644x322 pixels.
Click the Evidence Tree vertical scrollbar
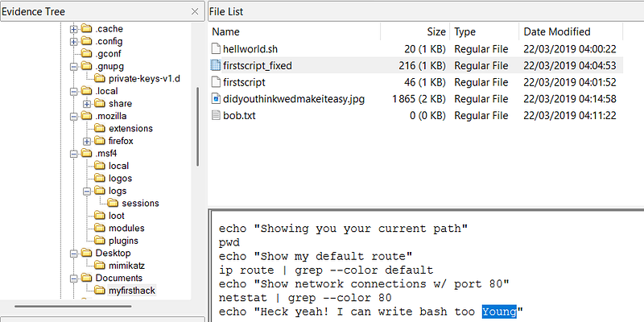(x=198, y=125)
